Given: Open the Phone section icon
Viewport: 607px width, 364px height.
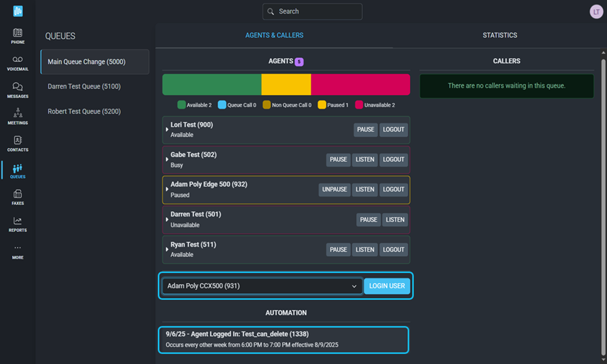Looking at the screenshot, I should [x=18, y=33].
